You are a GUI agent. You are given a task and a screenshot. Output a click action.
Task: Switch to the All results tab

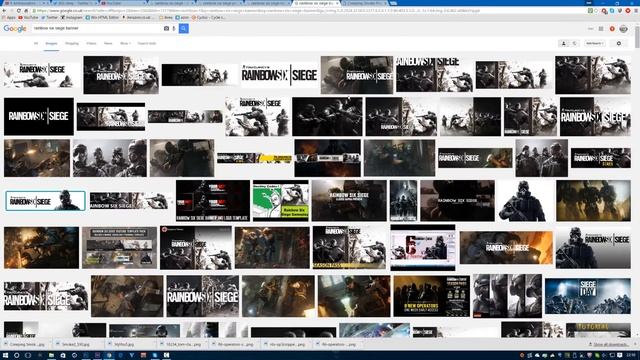pyautogui.click(x=36, y=43)
